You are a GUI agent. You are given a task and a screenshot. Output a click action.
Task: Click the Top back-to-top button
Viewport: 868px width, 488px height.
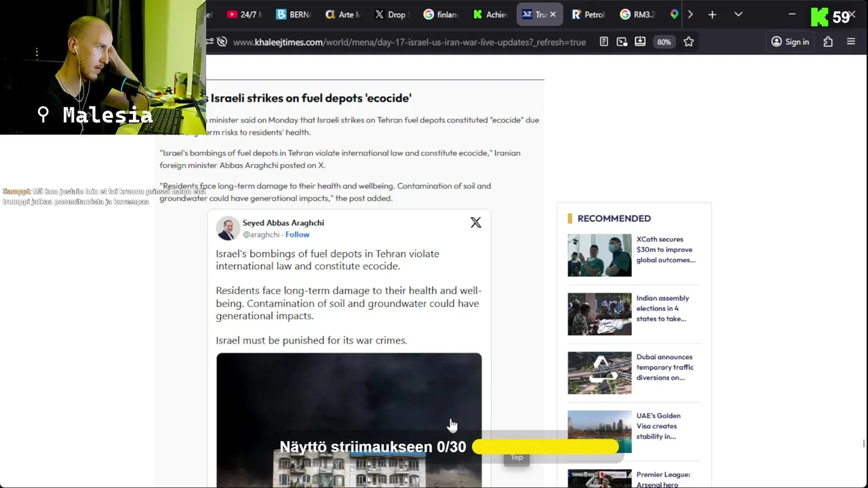(517, 457)
